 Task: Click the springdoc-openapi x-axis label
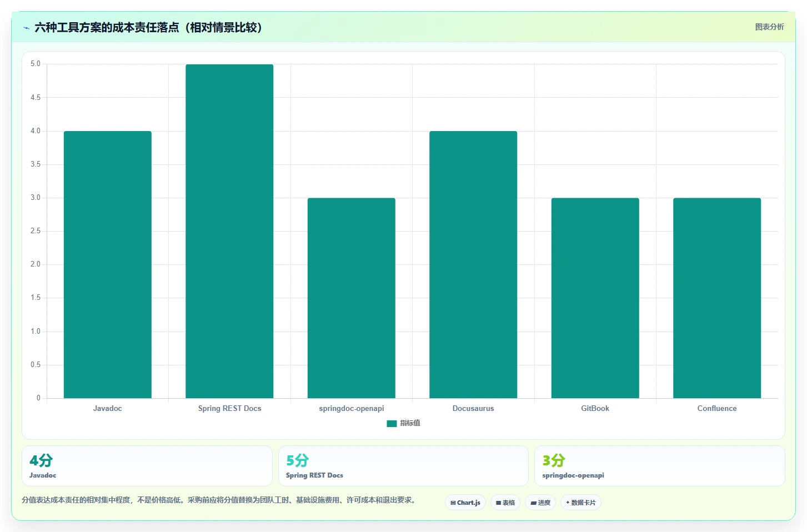pos(351,409)
